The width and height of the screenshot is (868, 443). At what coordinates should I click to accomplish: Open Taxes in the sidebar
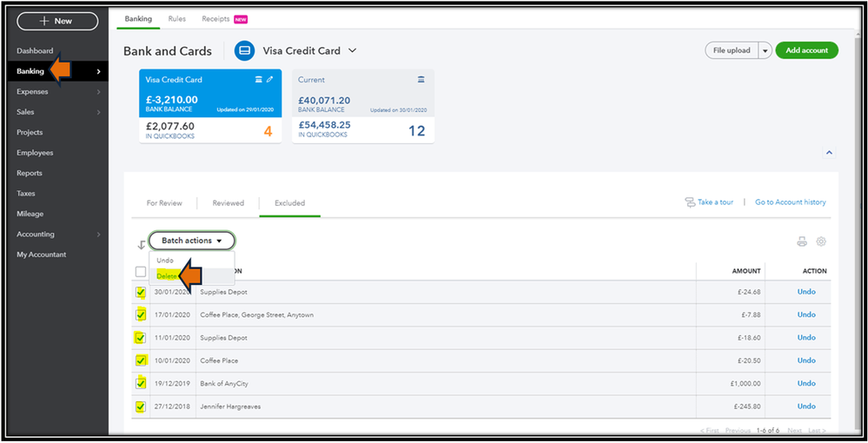(x=25, y=194)
